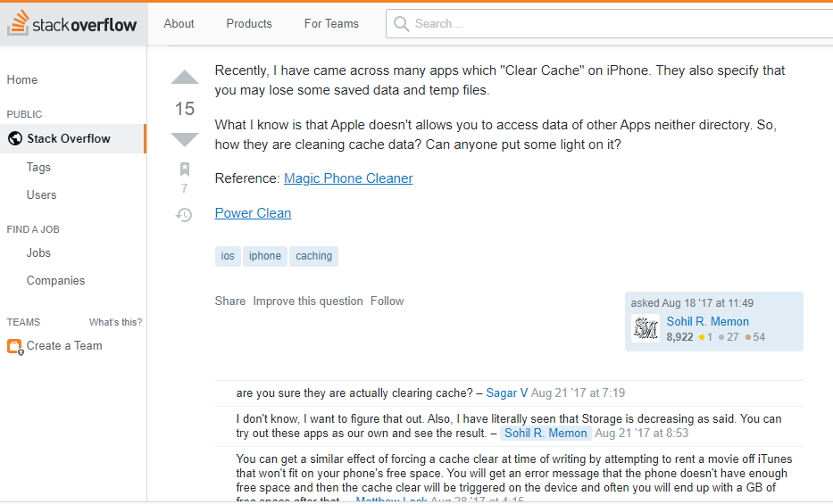
Task: Focus the Search input field
Action: 616,24
